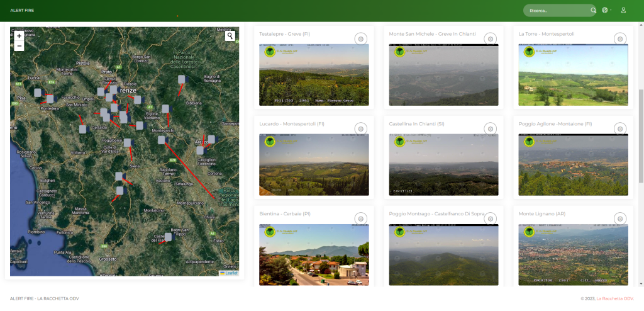The width and height of the screenshot is (644, 311).
Task: Open the Bientina - Cerbaie camera image
Action: [x=314, y=254]
